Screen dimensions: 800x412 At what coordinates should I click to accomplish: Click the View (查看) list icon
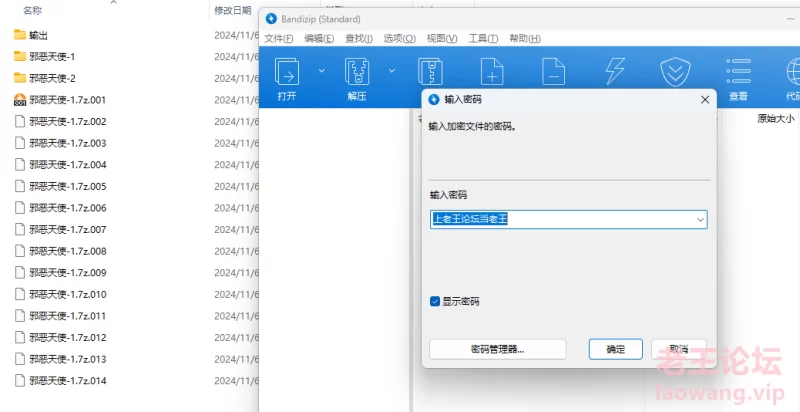[738, 71]
